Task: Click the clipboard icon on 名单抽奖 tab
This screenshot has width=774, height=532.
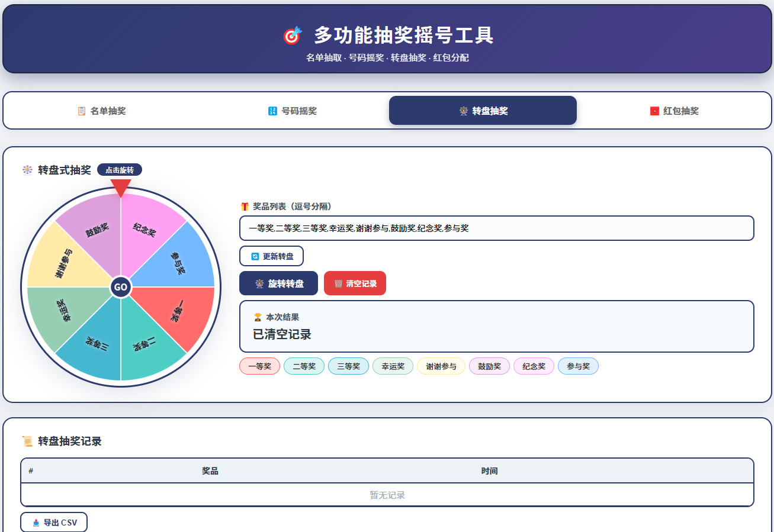Action: coord(82,111)
